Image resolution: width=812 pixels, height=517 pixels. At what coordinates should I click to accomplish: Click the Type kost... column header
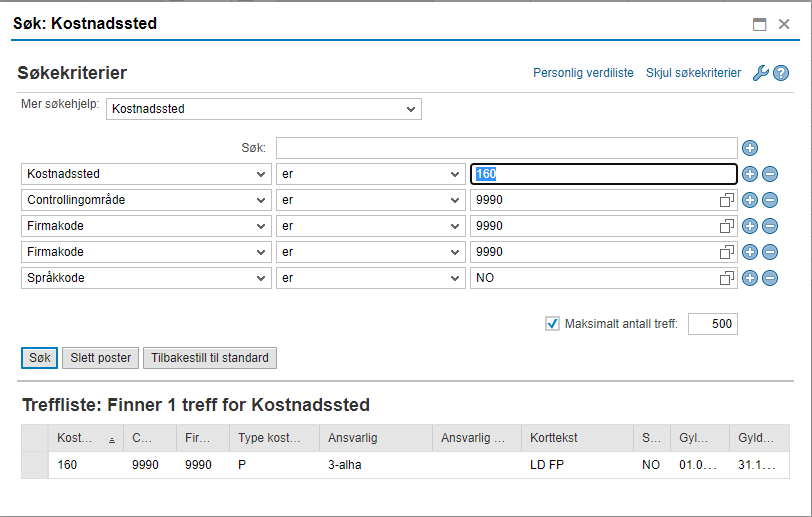[274, 438]
